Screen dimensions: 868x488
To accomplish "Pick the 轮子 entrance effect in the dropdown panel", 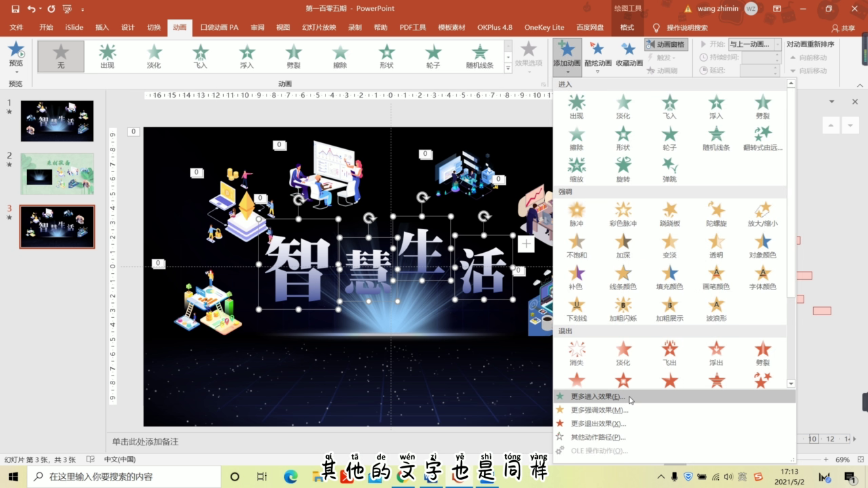I will (x=669, y=138).
